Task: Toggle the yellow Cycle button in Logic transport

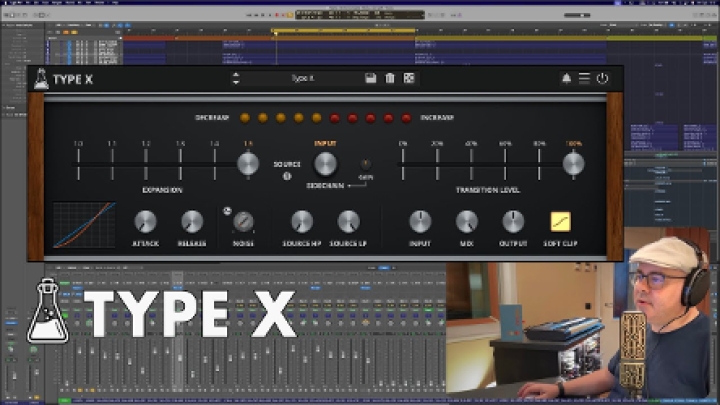Action: click(x=290, y=15)
